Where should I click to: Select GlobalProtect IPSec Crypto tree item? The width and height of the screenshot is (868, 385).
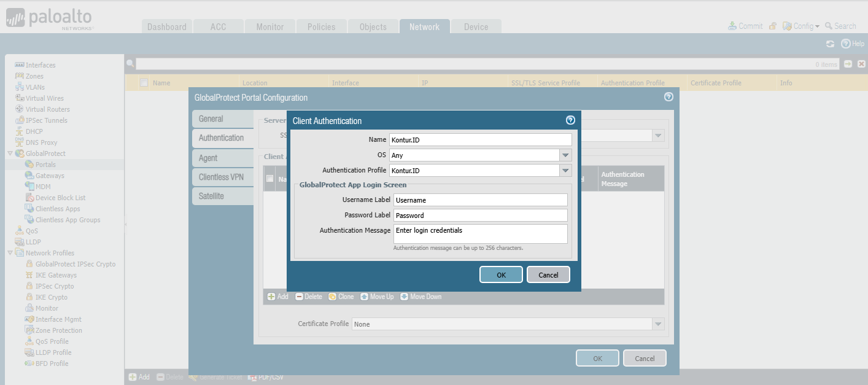point(76,264)
